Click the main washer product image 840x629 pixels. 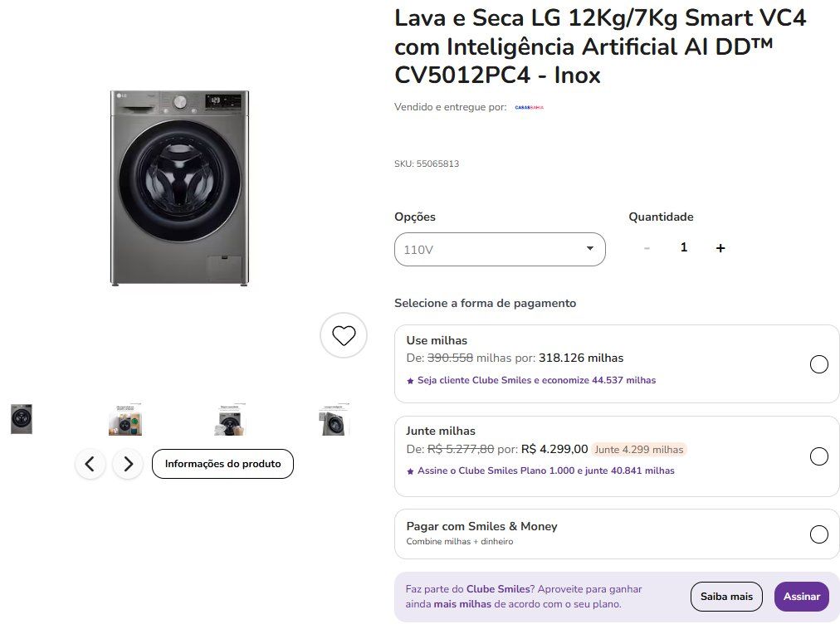pos(179,188)
